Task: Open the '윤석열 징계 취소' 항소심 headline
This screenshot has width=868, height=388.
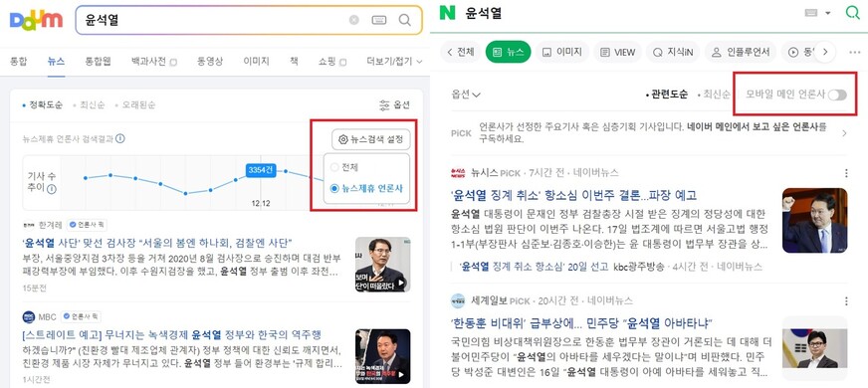Action: point(573,195)
